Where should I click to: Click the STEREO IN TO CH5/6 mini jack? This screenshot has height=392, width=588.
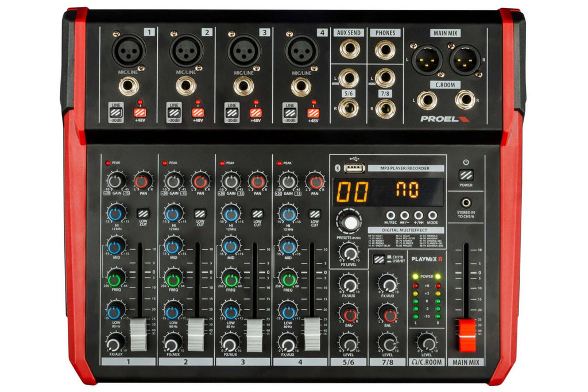[x=466, y=203]
